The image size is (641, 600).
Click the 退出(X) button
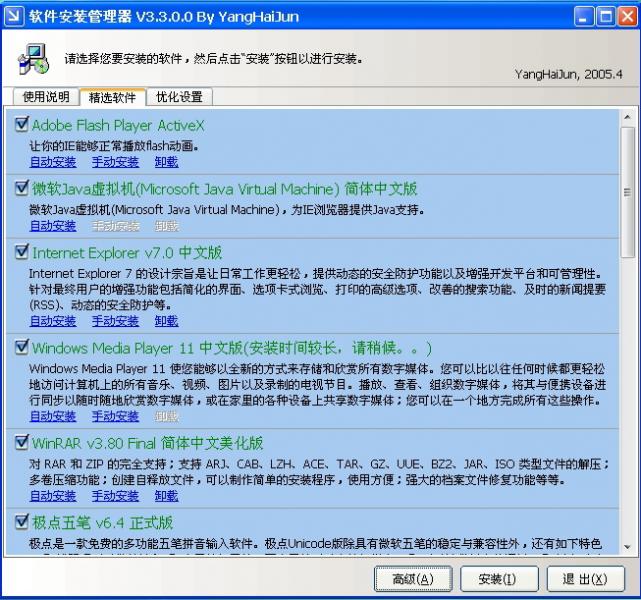tap(586, 579)
